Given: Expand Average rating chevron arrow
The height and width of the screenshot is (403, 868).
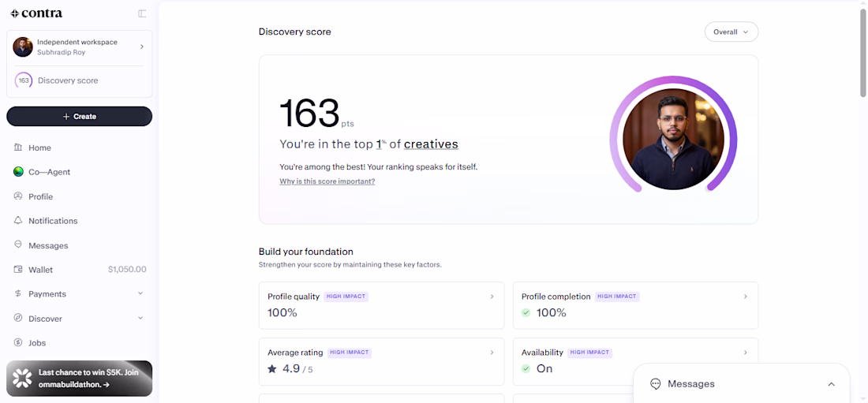Looking at the screenshot, I should point(492,352).
